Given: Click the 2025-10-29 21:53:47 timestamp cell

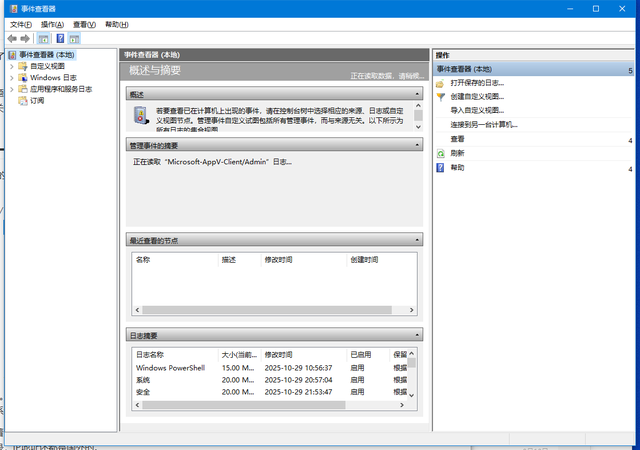Looking at the screenshot, I should click(298, 392).
